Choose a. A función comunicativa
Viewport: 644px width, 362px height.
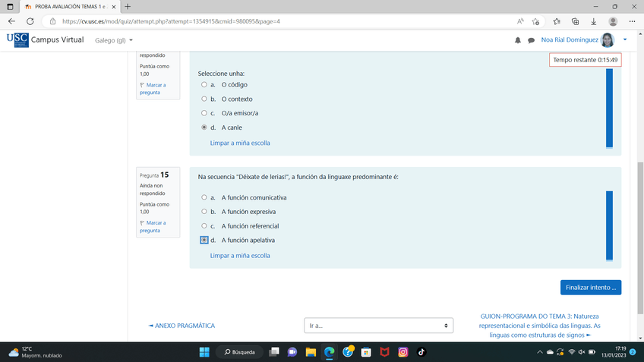[204, 197]
